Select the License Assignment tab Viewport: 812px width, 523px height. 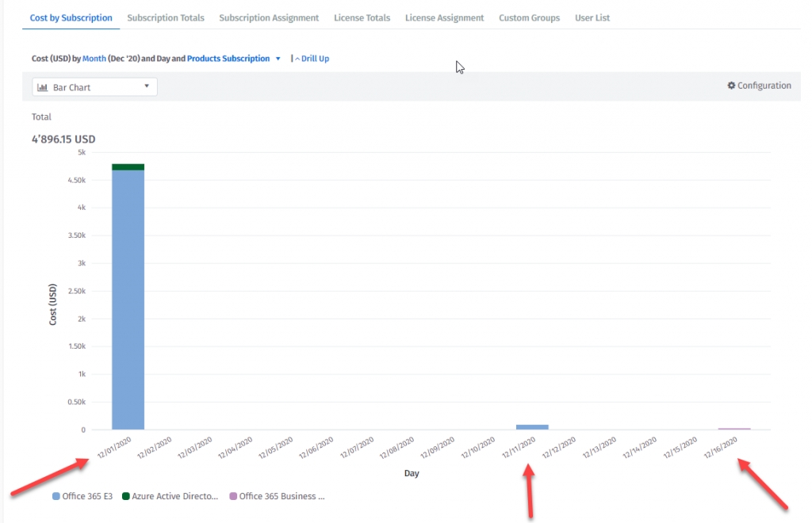tap(444, 17)
